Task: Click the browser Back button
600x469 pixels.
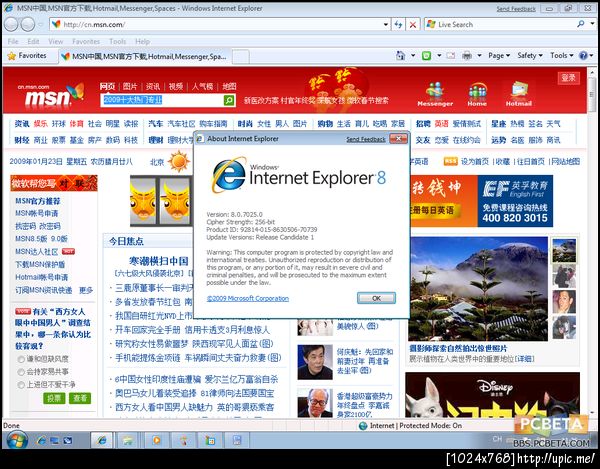Action: pos(11,24)
